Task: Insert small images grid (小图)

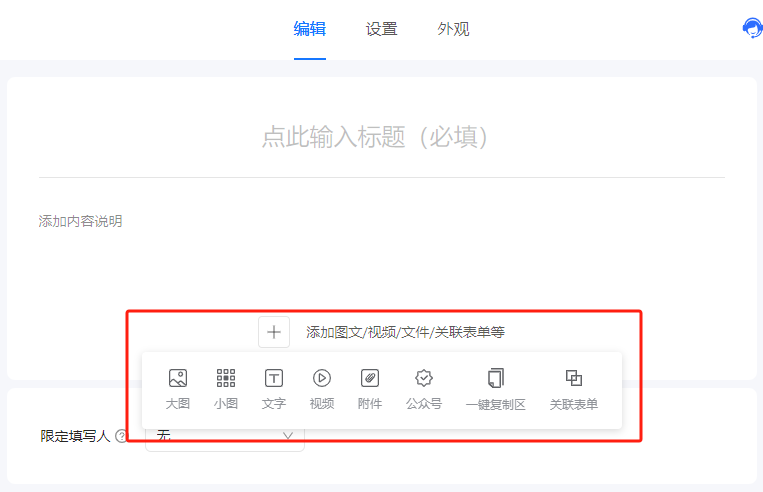Action: point(226,389)
